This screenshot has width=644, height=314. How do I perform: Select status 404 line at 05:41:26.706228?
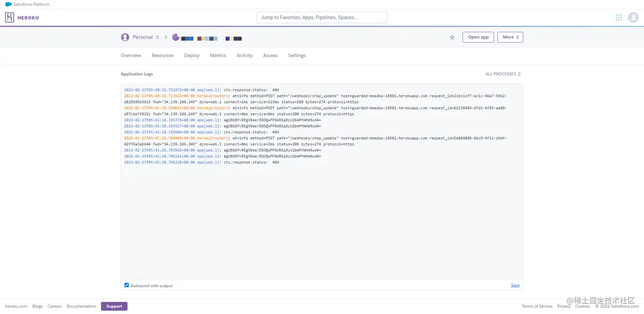tap(201, 162)
